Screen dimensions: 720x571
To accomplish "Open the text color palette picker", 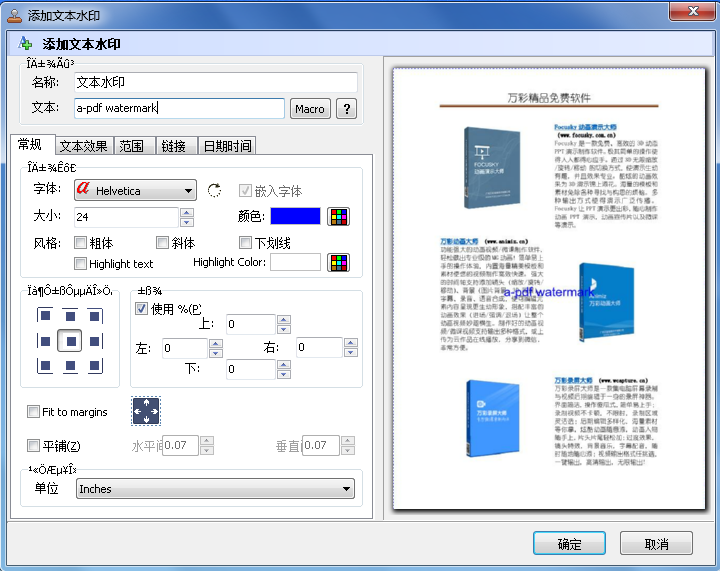I will 339,217.
